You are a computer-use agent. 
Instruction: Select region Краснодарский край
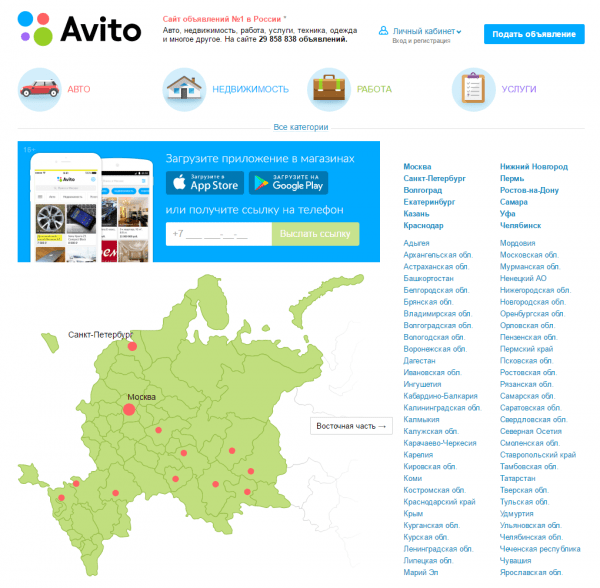pos(439,502)
